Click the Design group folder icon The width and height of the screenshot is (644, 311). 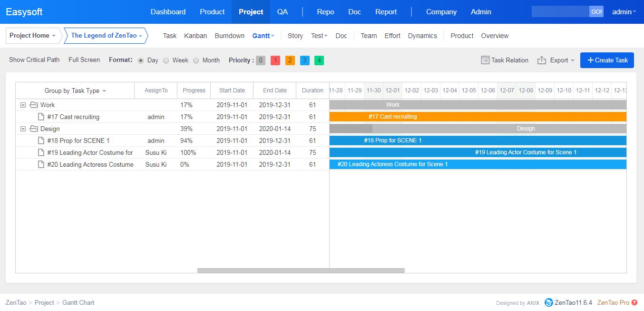tap(33, 129)
